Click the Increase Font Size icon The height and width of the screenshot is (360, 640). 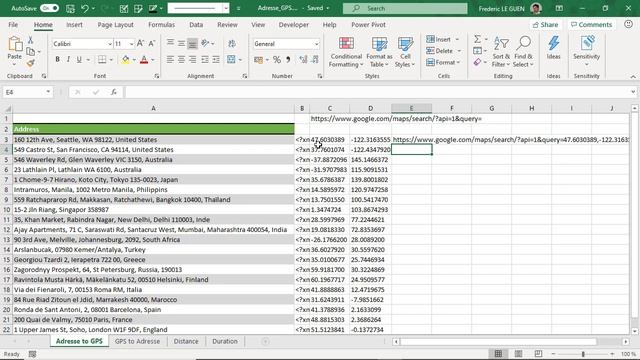click(x=140, y=43)
